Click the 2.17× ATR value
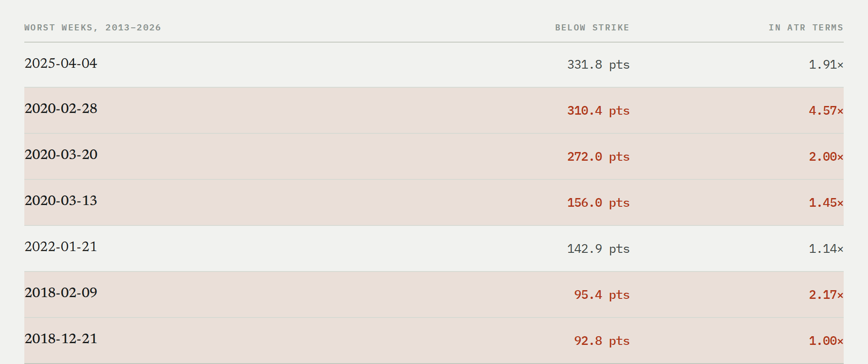Image resolution: width=868 pixels, height=364 pixels. (x=826, y=295)
